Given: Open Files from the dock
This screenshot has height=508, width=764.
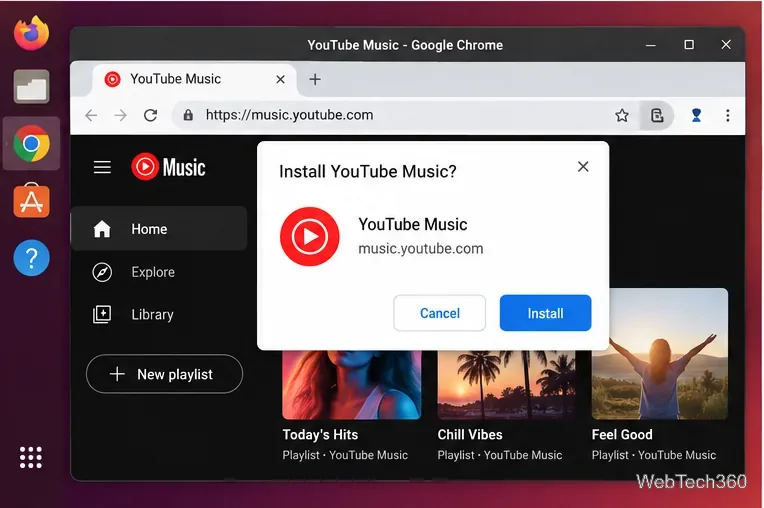Looking at the screenshot, I should point(31,87).
